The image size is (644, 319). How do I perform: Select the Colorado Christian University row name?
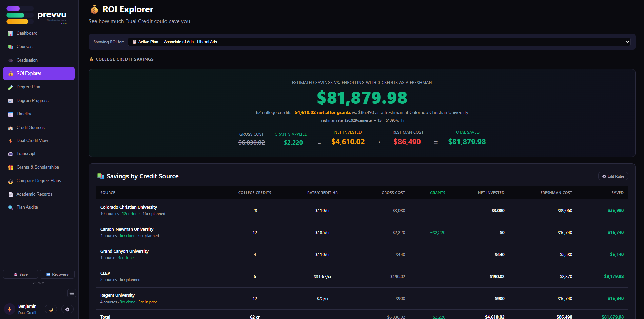coord(129,207)
